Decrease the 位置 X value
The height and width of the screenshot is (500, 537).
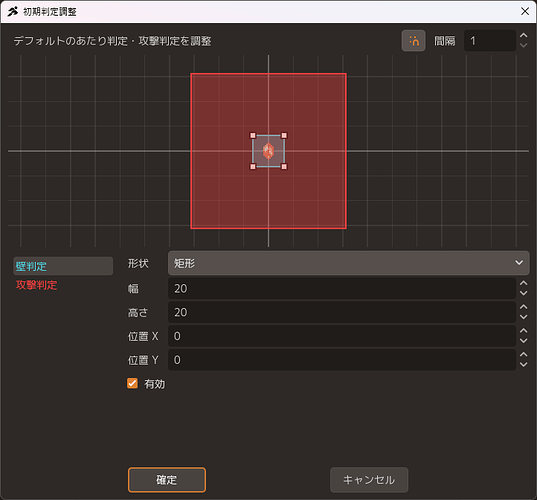pos(523,341)
